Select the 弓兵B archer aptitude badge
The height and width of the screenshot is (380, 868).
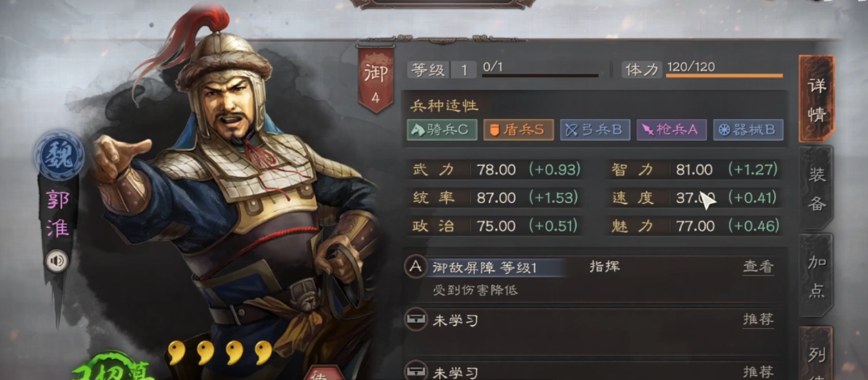595,129
